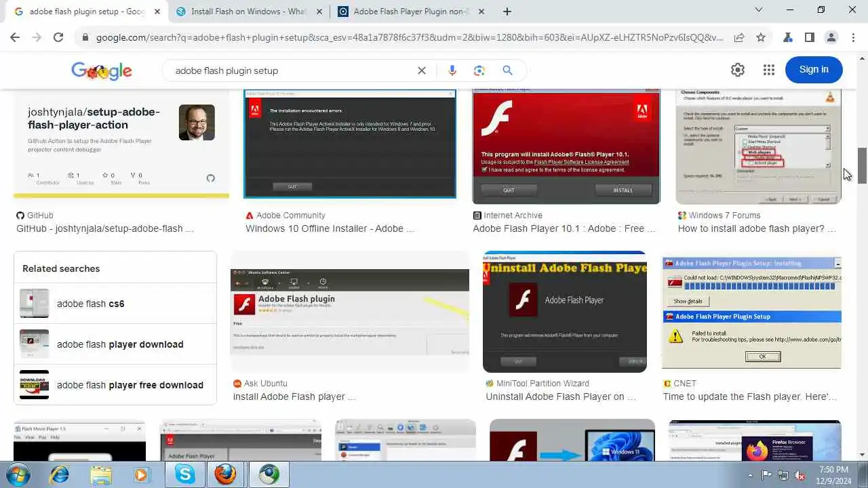Open 'install Adobe Flash player' Ask Ubuntu link
The image size is (868, 488).
[x=294, y=396]
